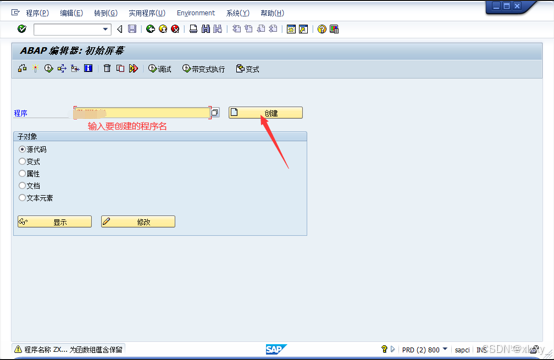Viewport: 554px width, 360px height.
Task: Open the PRD (2) 800 system dropdown
Action: click(445, 349)
